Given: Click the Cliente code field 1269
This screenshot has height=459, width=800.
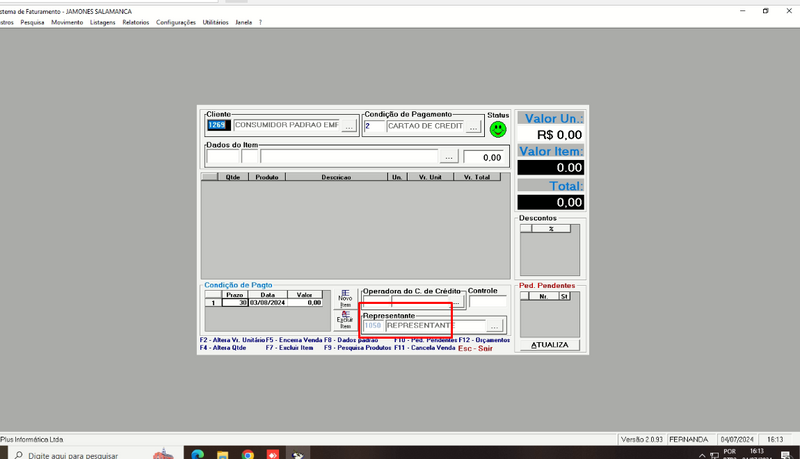Looking at the screenshot, I should pos(219,125).
